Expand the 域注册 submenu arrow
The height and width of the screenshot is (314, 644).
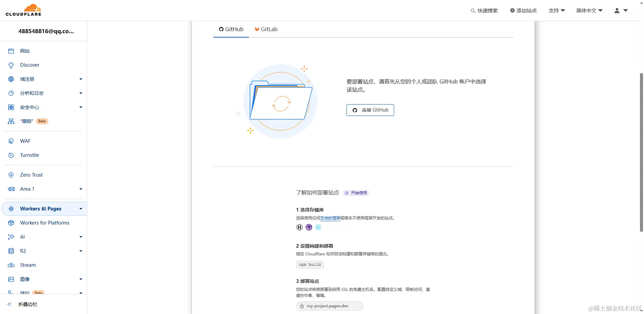point(81,79)
